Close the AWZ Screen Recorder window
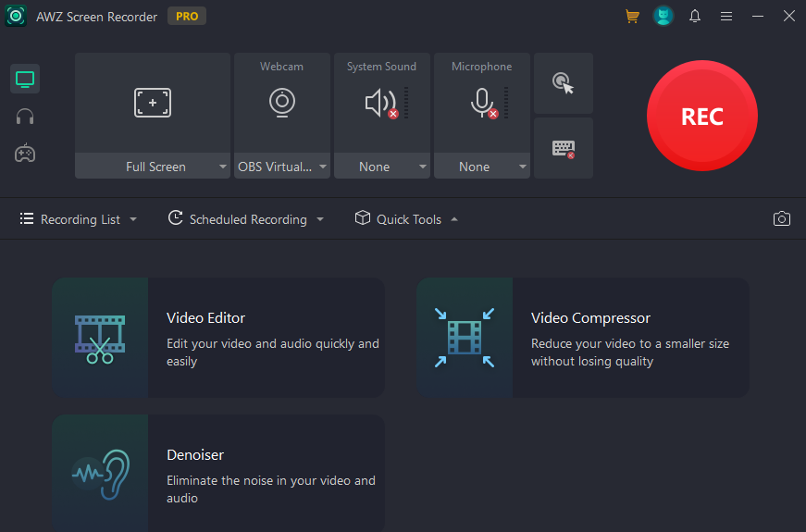The height and width of the screenshot is (532, 806). pos(789,17)
